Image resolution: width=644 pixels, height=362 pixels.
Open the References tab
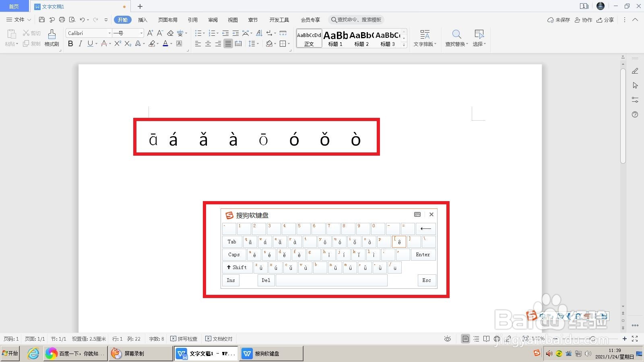(193, 20)
